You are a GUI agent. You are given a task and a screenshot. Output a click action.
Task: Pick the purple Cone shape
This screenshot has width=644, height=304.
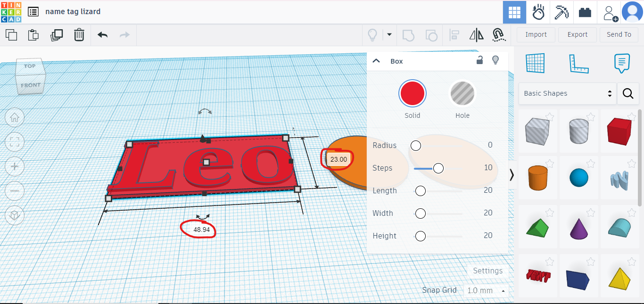pos(579,227)
